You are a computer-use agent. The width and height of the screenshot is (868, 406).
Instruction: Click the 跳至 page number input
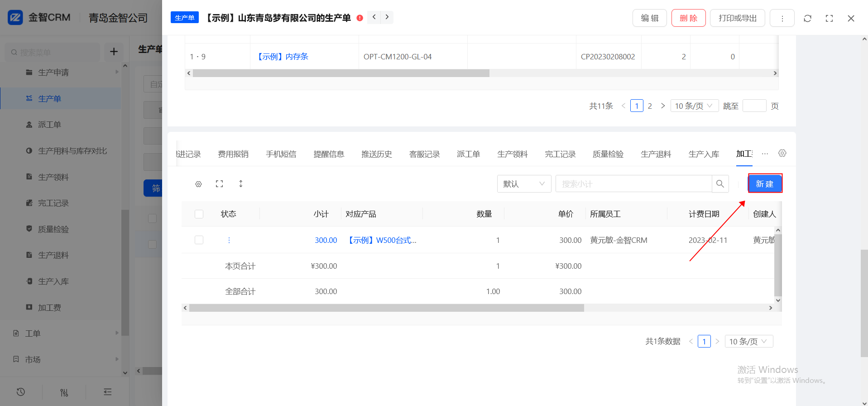[x=754, y=106]
